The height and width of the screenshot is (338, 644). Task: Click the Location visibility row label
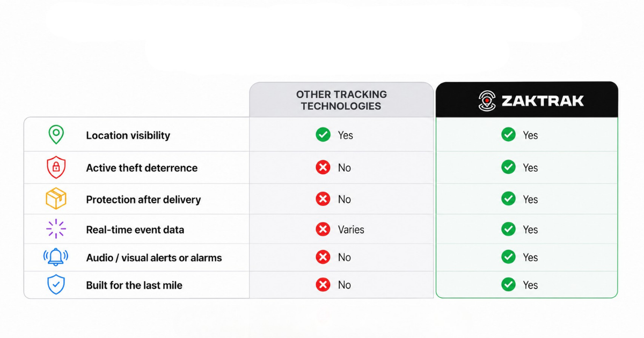128,135
